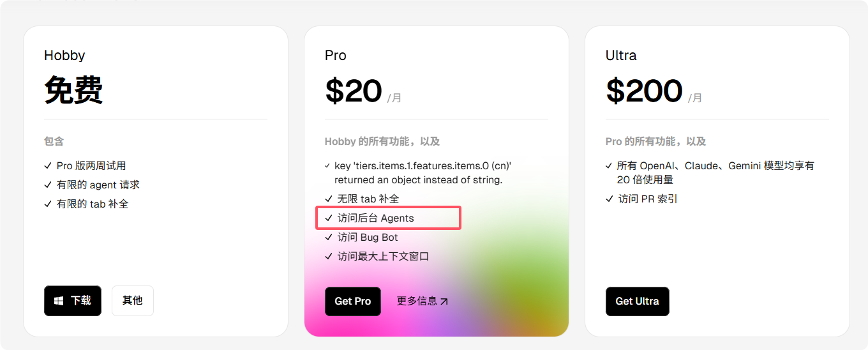This screenshot has width=868, height=350.
Task: Select the Hobby plan heading
Action: coord(64,56)
